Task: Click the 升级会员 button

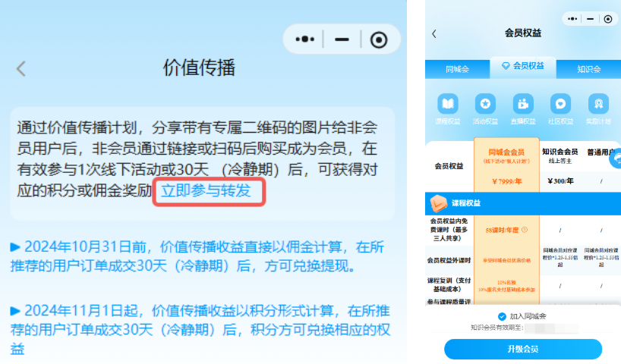Action: click(523, 349)
